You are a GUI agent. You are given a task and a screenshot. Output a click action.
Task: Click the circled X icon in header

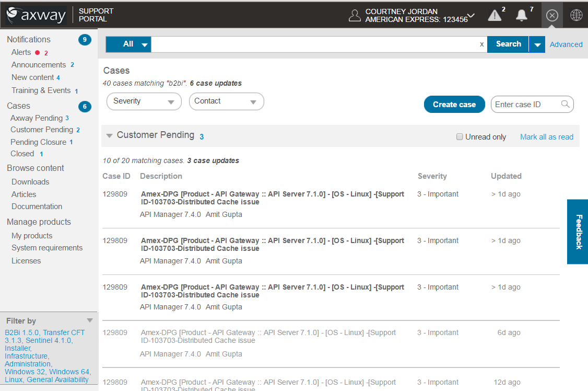tap(552, 16)
